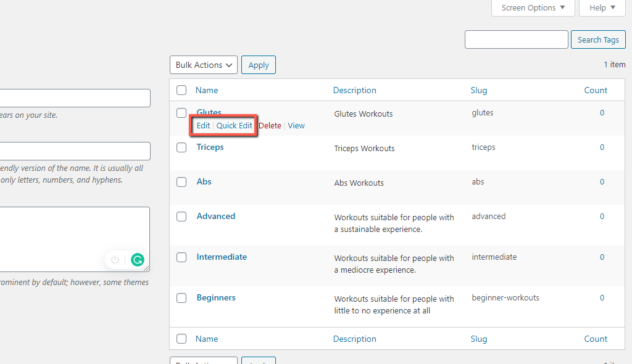Screen dimensions: 632x364
Task: Click the '1 item' count text
Action: point(615,65)
